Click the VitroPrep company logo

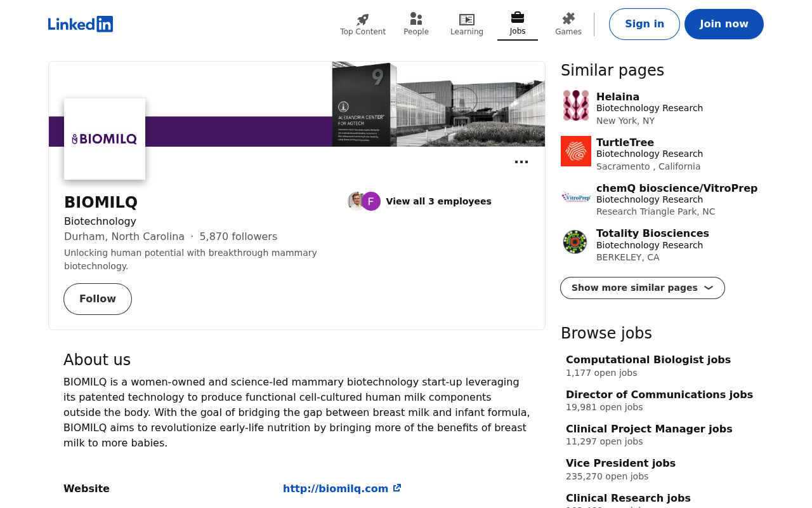tap(576, 197)
